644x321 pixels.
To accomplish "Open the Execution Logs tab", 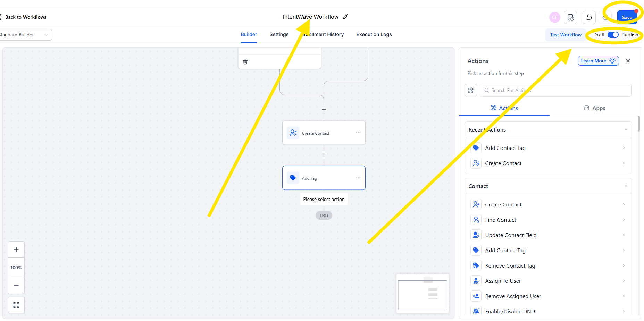I will [x=374, y=34].
